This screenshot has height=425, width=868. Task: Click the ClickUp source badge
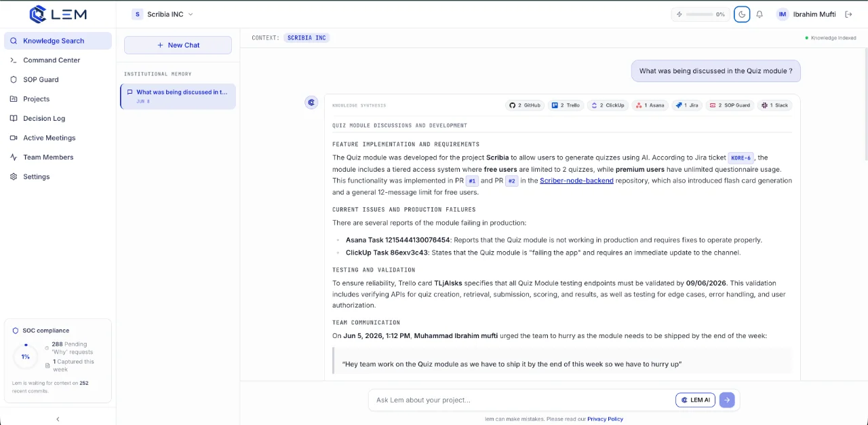pyautogui.click(x=607, y=105)
